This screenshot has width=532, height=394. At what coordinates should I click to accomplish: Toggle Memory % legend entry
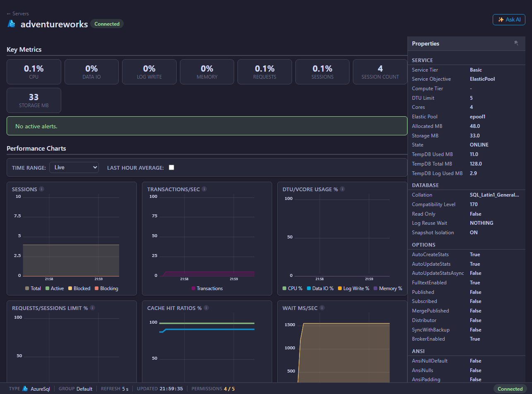388,288
